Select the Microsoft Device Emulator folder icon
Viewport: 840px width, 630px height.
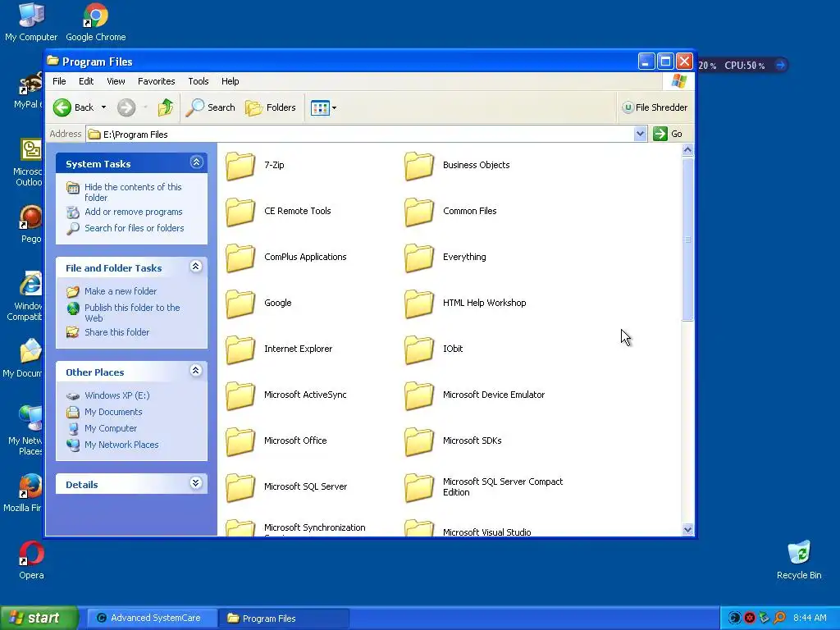[x=419, y=395]
